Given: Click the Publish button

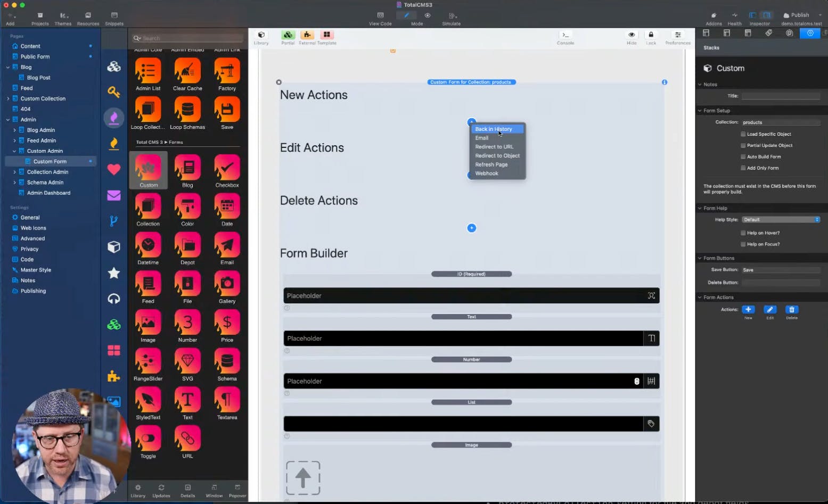Looking at the screenshot, I should pos(796,15).
